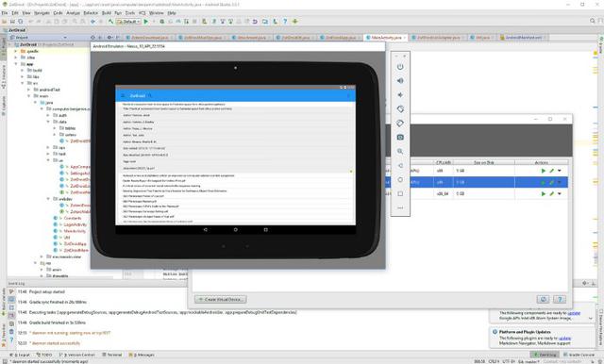
Task: Click the Actions column header in AVD Manager
Action: coord(541,163)
